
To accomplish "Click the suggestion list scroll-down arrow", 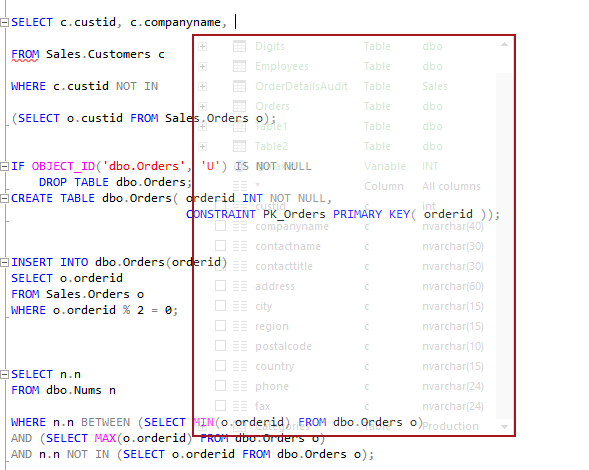I will tap(504, 427).
